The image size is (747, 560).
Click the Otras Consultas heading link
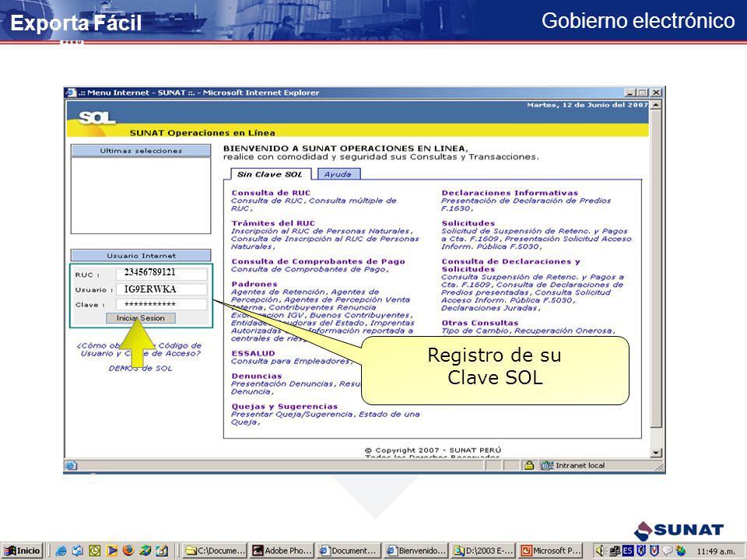tap(480, 323)
